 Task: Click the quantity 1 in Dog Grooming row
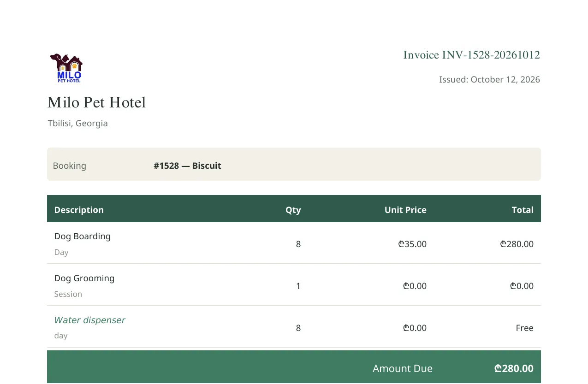coord(298,286)
